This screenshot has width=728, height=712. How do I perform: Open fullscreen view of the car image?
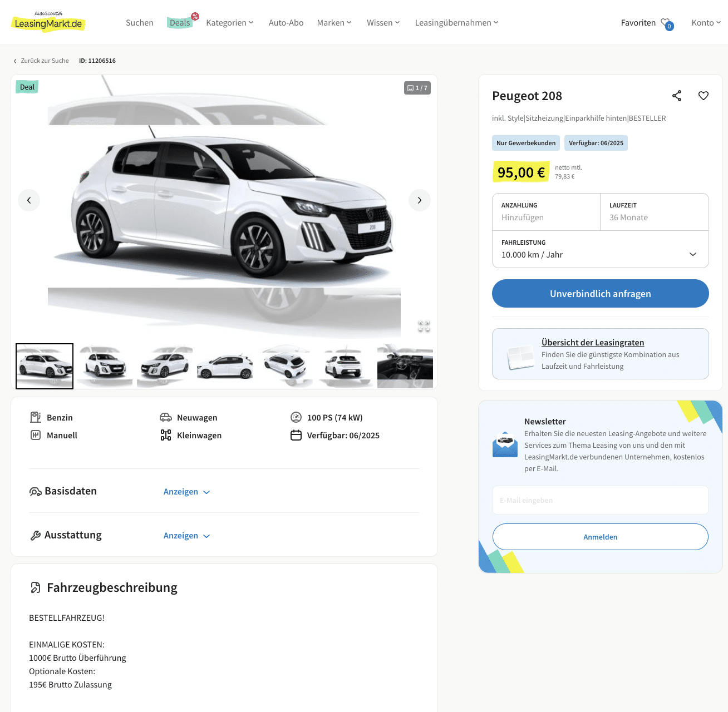(424, 327)
